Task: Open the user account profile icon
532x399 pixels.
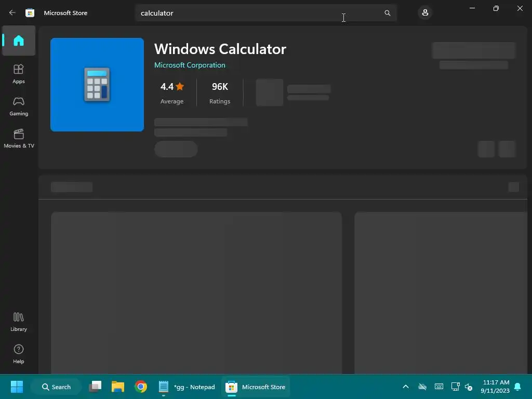Action: (x=425, y=13)
